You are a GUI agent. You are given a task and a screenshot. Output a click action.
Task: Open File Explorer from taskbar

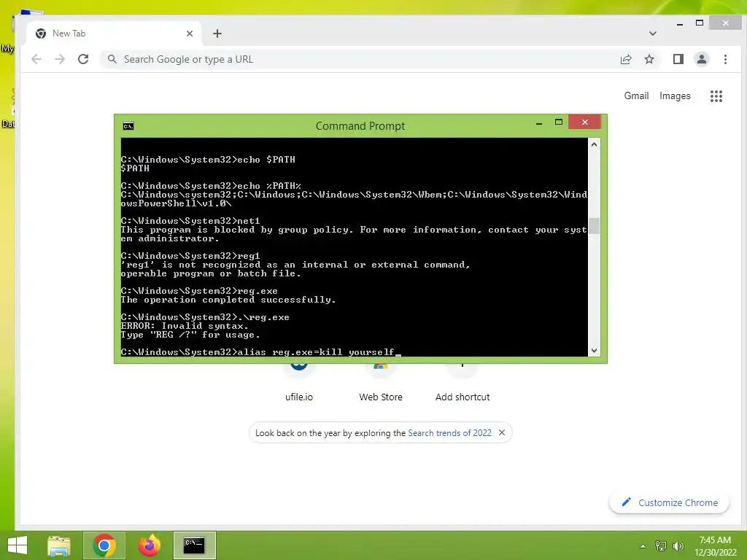[x=59, y=545]
